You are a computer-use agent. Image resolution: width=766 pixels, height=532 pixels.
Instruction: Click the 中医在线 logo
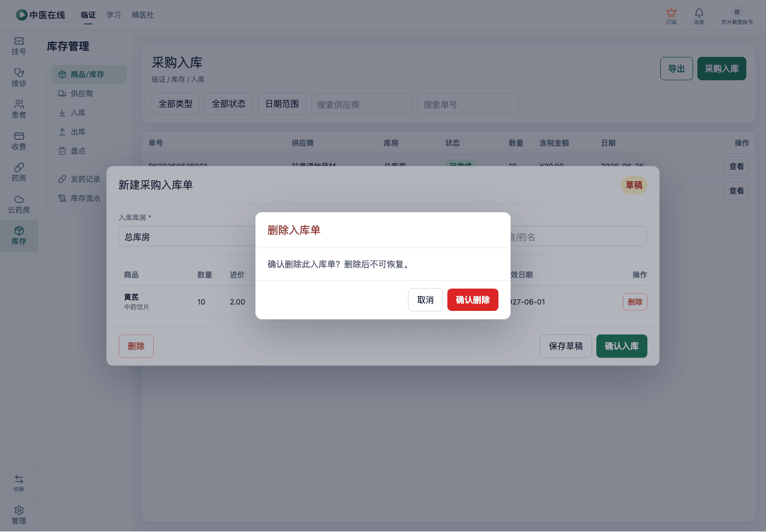[x=40, y=15]
